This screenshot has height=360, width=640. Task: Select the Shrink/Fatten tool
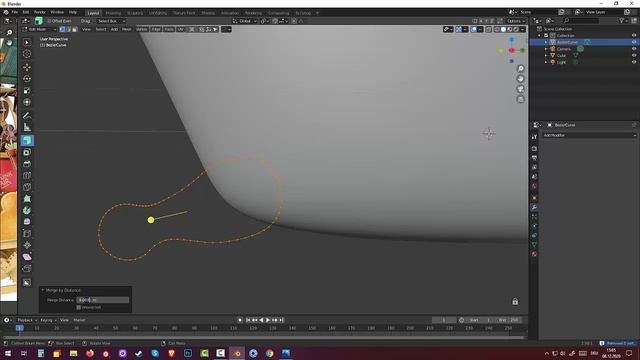(x=27, y=245)
